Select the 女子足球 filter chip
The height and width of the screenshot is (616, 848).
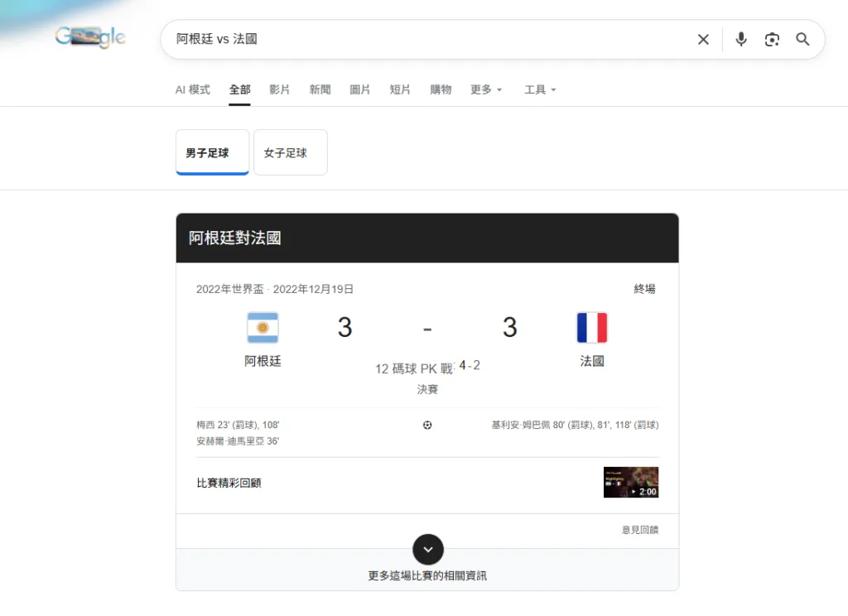click(290, 152)
